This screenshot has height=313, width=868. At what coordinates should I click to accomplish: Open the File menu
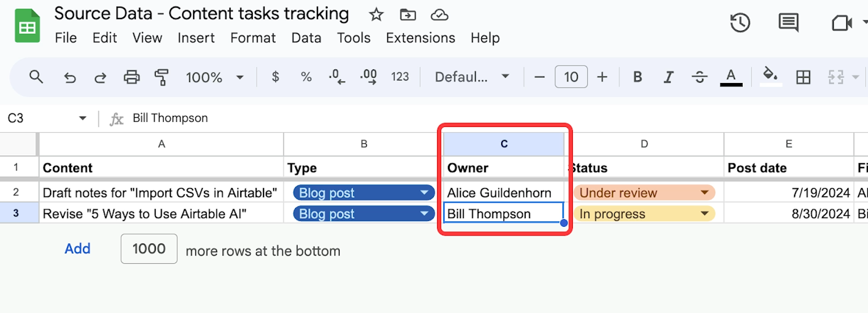tap(66, 38)
